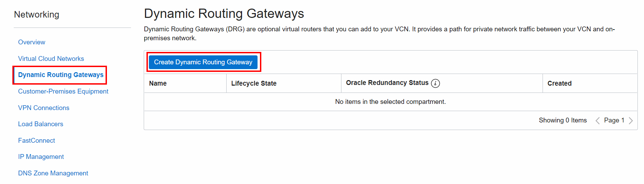Click the Networking sidebar heading
This screenshot has width=644, height=184.
pos(36,15)
